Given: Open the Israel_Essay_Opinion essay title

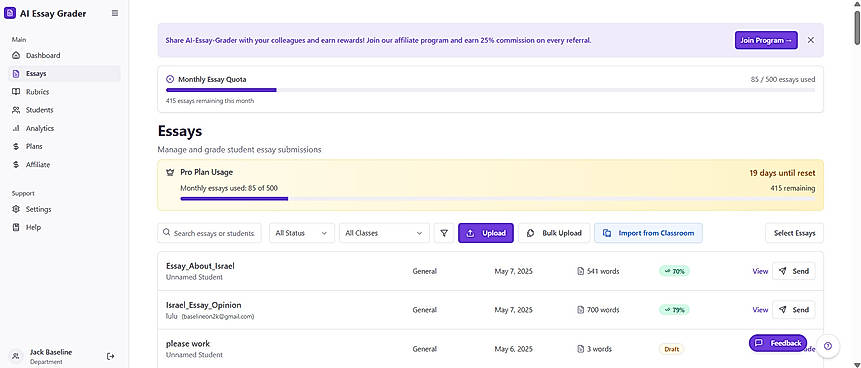Looking at the screenshot, I should click(x=204, y=305).
